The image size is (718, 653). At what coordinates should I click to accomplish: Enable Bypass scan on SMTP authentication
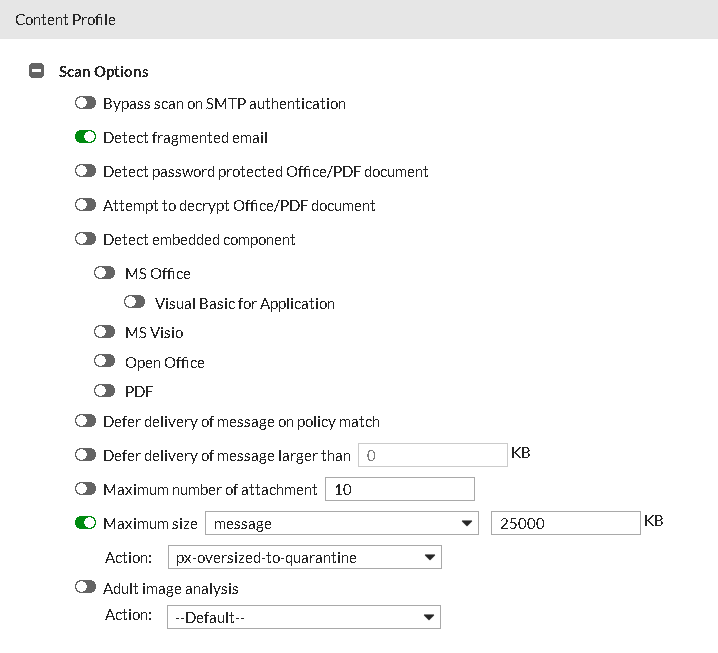(85, 104)
